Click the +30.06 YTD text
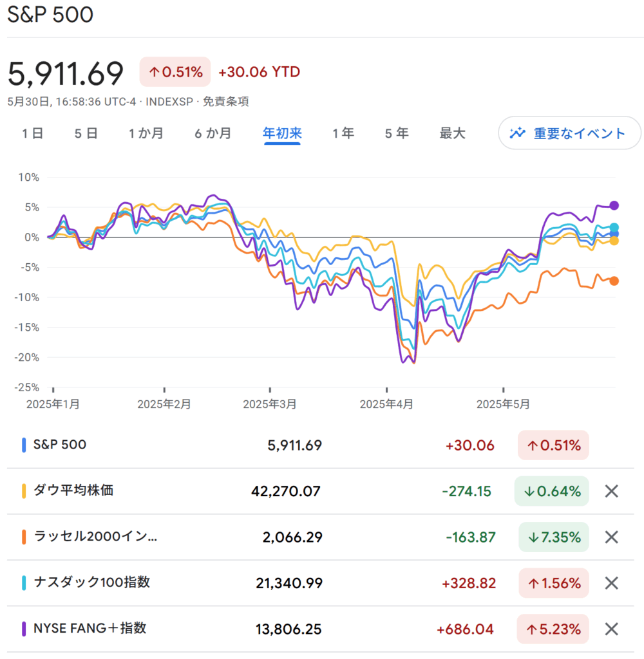644x659 pixels. 259,72
